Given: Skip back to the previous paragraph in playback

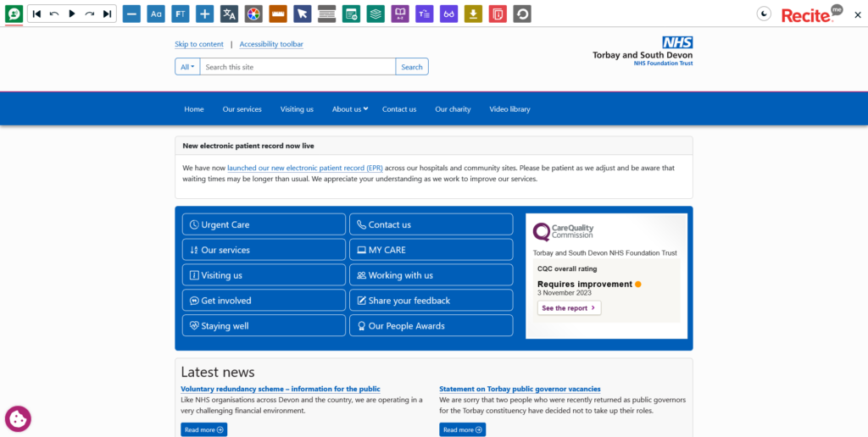Looking at the screenshot, I should (36, 14).
